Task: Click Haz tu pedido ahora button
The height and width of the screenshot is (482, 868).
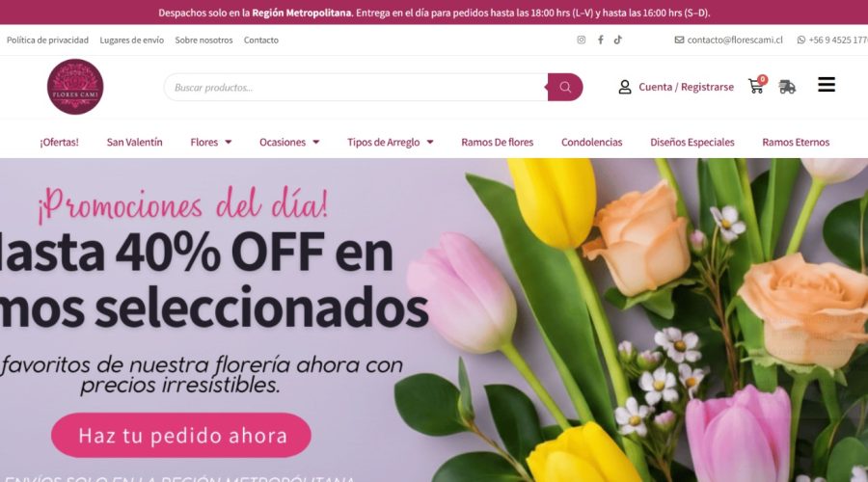Action: pos(181,435)
